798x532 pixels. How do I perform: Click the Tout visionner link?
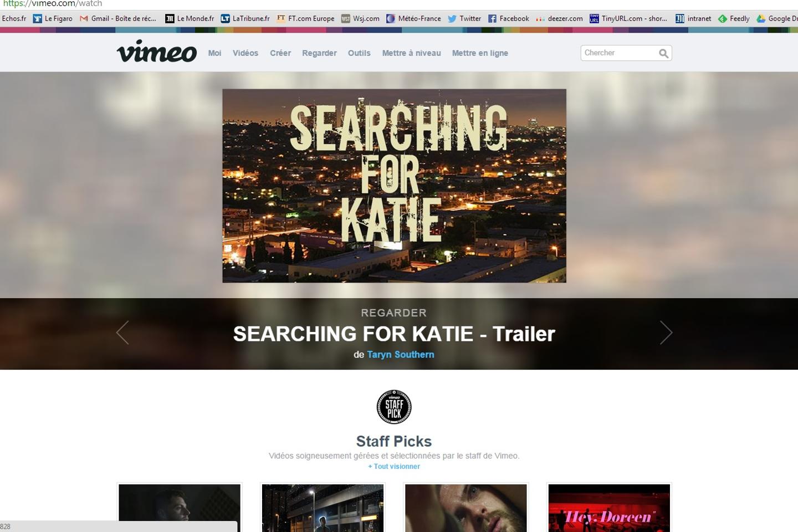coord(394,466)
